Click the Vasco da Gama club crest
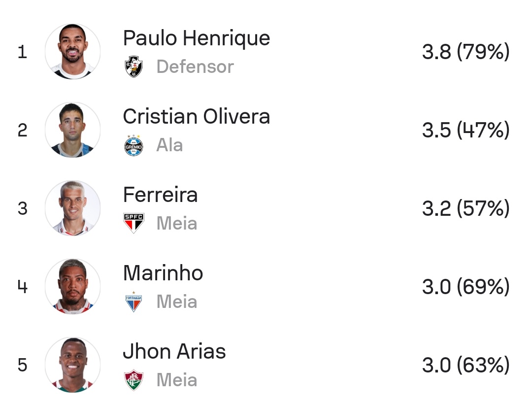Screen dimensions: 532x403 [x=133, y=67]
